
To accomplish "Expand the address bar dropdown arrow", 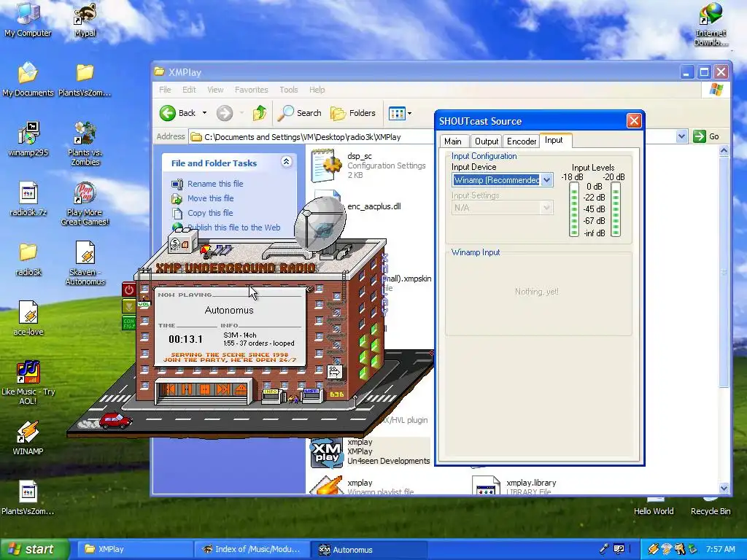I will 682,136.
